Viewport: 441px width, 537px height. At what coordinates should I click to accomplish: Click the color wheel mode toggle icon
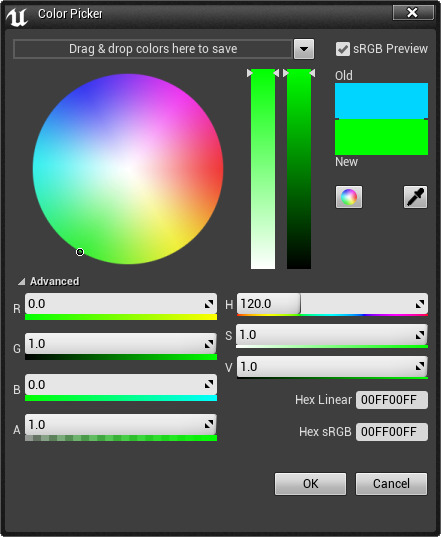point(349,197)
